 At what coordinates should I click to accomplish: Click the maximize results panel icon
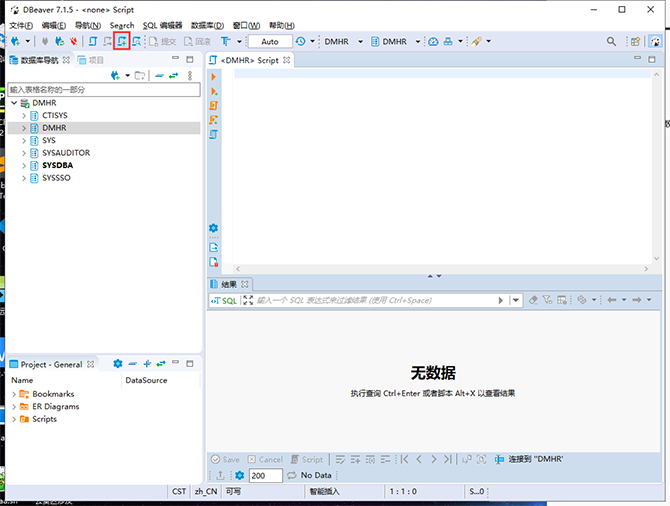tap(248, 300)
